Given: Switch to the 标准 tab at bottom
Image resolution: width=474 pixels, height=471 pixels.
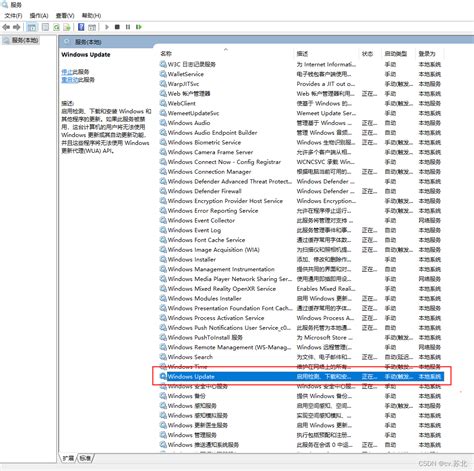Looking at the screenshot, I should [x=85, y=458].
